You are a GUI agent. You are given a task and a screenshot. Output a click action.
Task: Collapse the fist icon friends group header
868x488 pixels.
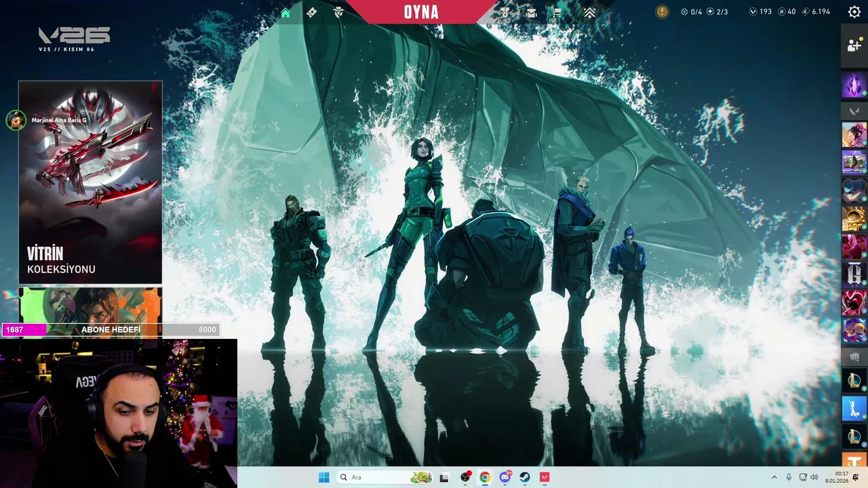point(854,356)
